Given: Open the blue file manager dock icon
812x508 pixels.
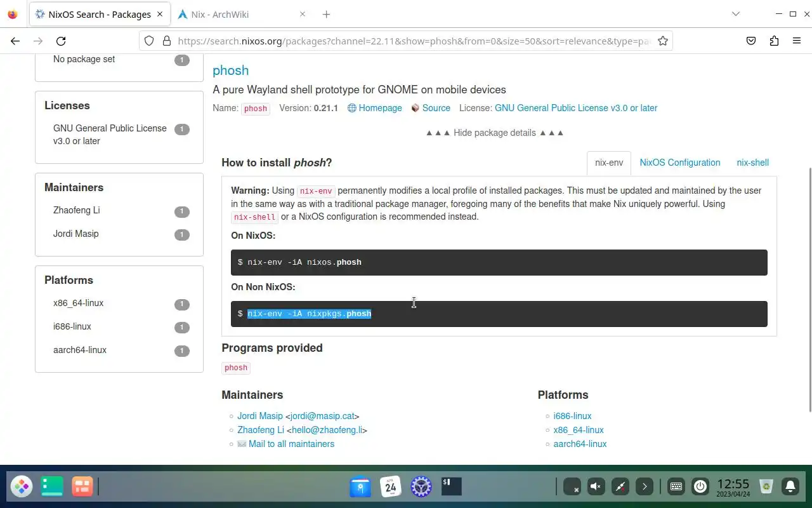Looking at the screenshot, I should pos(360,486).
